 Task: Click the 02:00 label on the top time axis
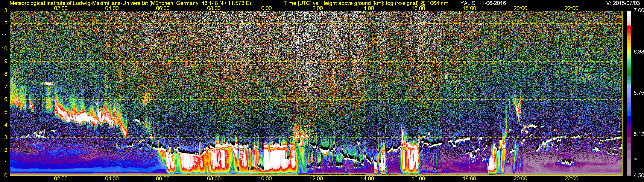point(61,8)
